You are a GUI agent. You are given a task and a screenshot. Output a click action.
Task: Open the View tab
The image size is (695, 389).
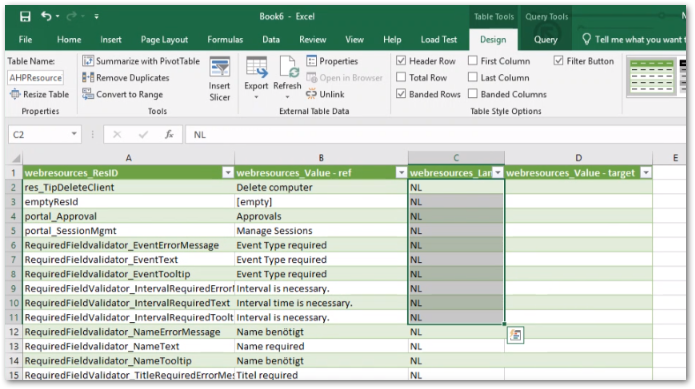(x=354, y=39)
